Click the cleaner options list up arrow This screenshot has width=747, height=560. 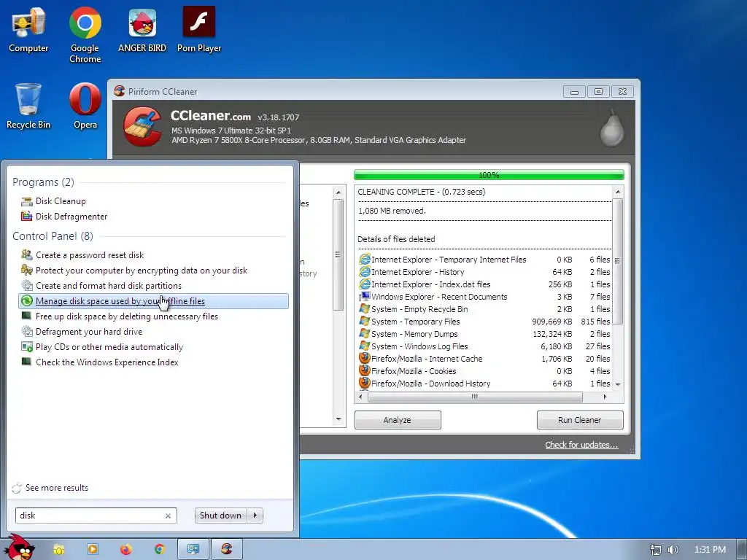click(x=338, y=192)
